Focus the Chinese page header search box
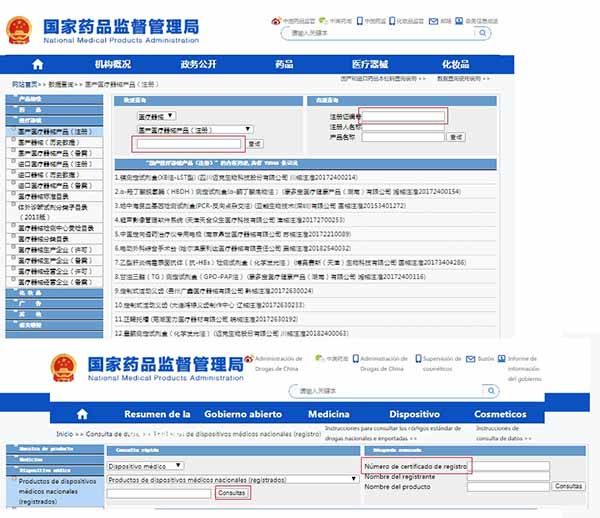Viewport: 600px width, 518px height. (383, 33)
